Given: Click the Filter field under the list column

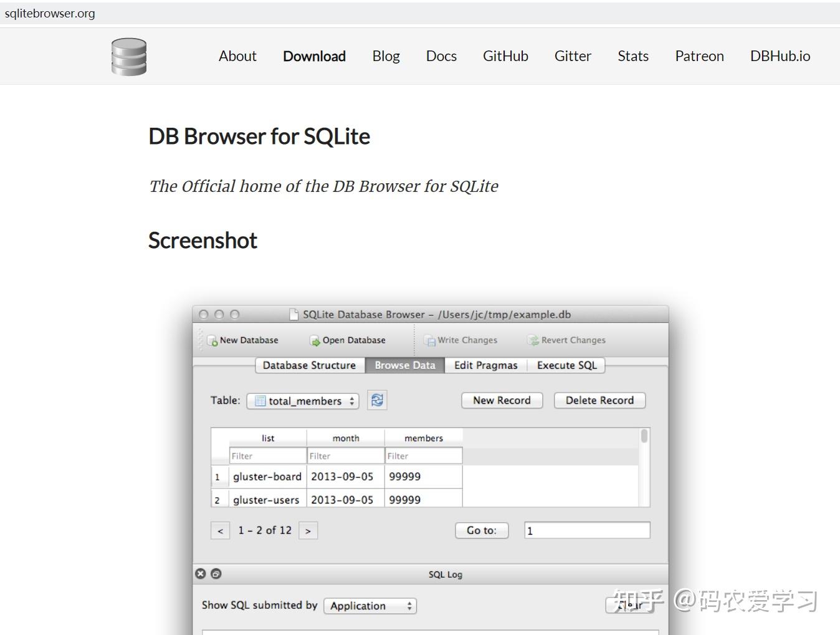Looking at the screenshot, I should (267, 456).
